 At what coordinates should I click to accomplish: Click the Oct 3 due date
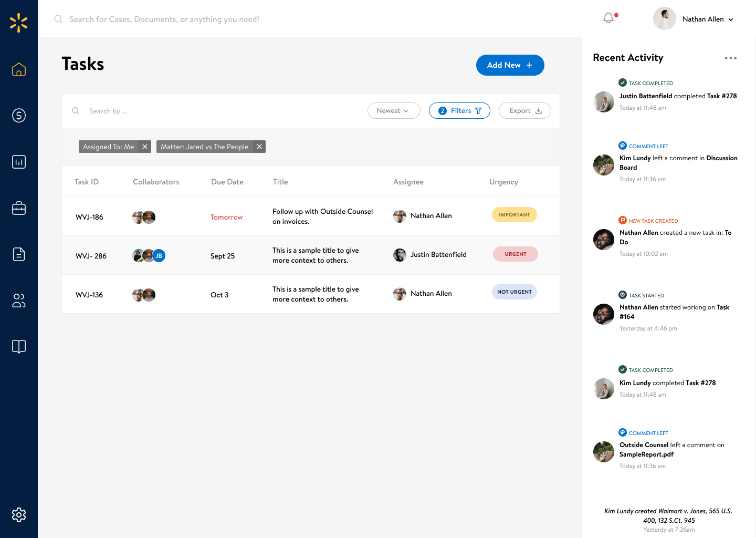pyautogui.click(x=219, y=295)
